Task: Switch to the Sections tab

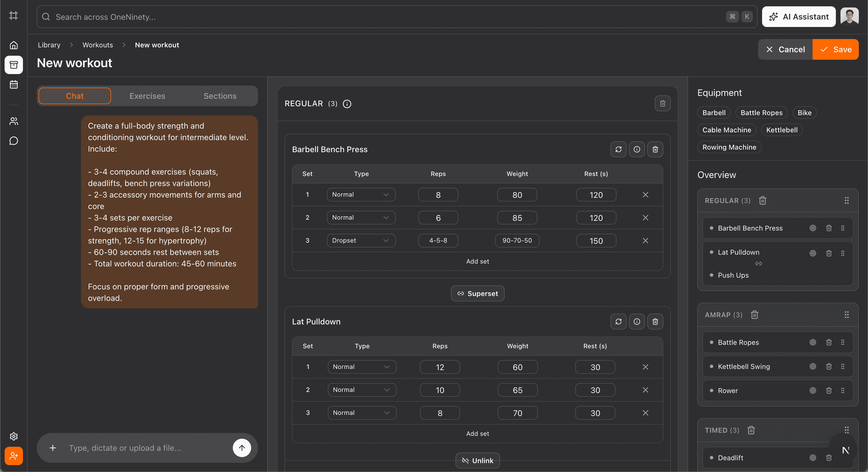Action: pyautogui.click(x=220, y=96)
